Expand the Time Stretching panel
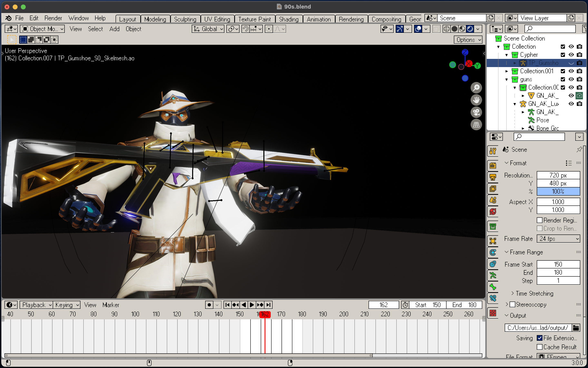The image size is (588, 368). click(x=512, y=293)
